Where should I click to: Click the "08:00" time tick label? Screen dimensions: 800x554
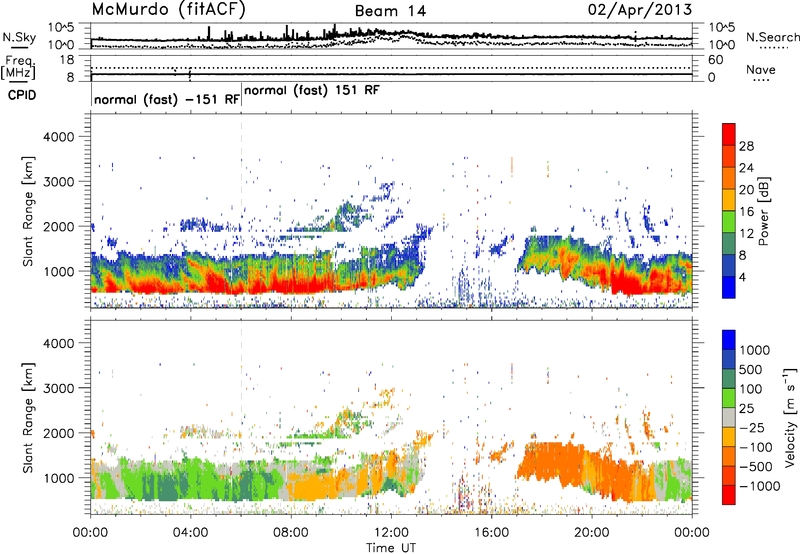click(x=290, y=533)
